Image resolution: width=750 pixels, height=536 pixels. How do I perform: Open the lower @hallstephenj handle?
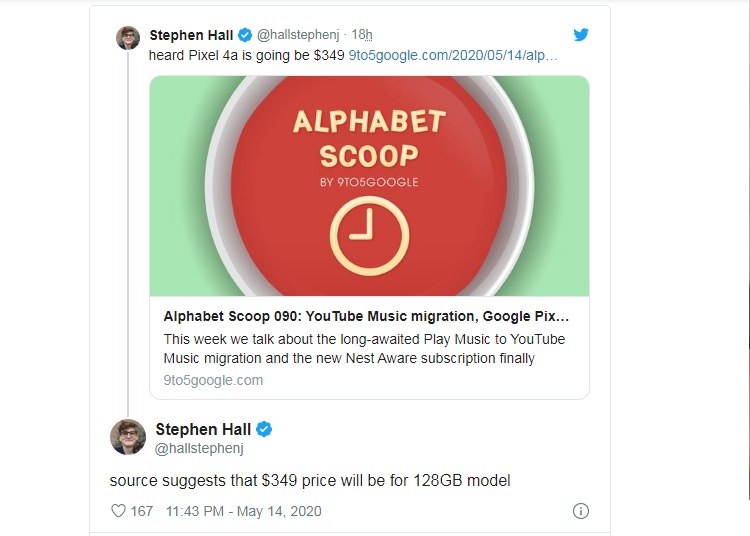click(199, 448)
